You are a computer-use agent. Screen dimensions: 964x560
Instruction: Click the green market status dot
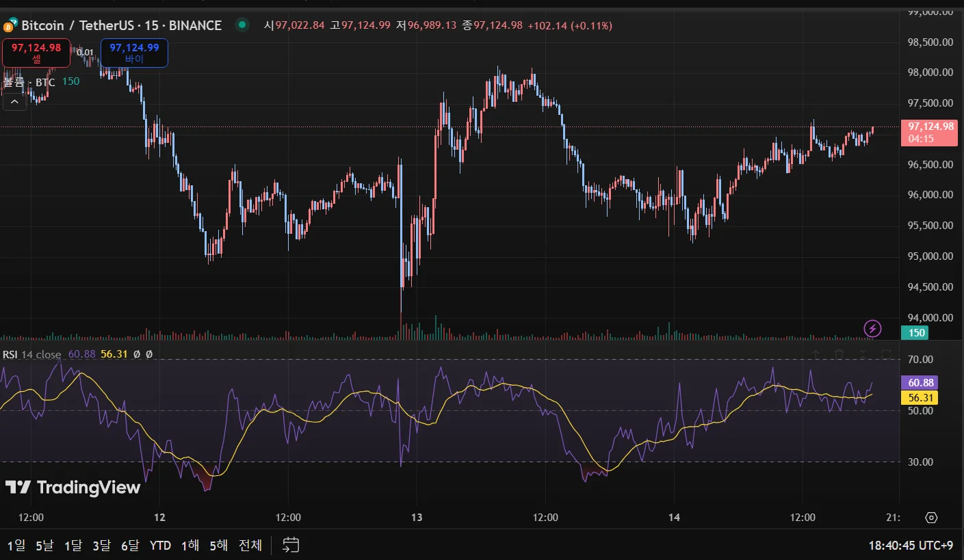tap(242, 25)
